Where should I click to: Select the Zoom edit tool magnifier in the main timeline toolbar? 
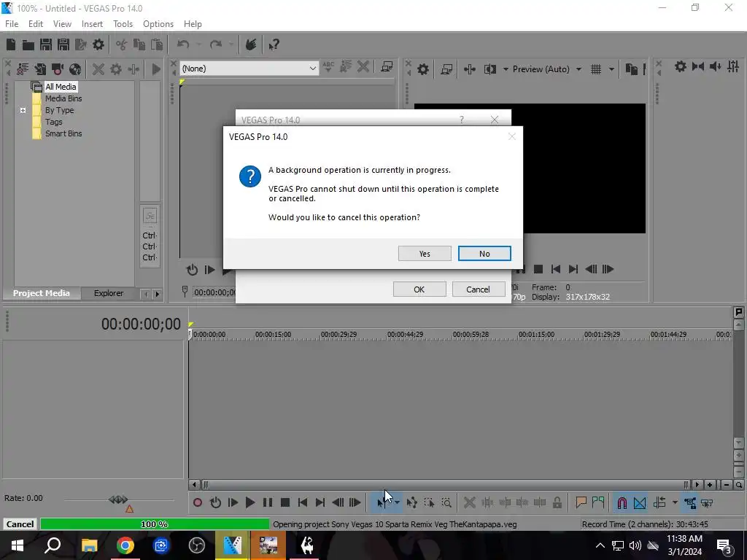(x=446, y=502)
